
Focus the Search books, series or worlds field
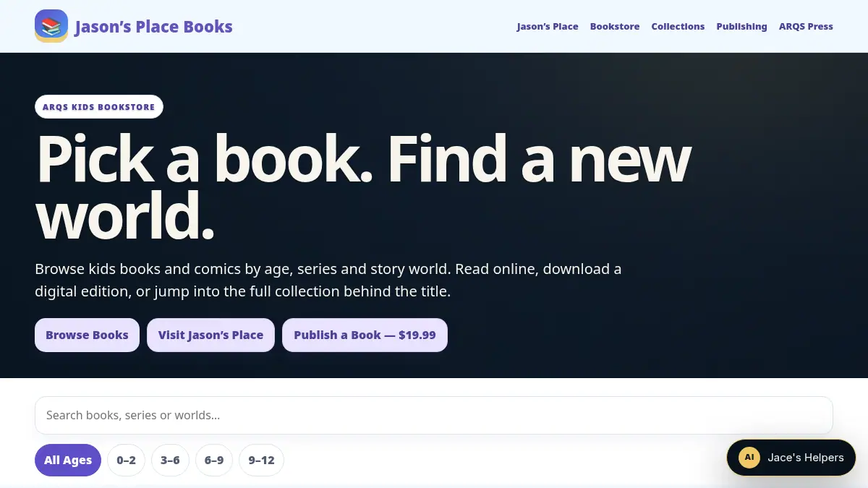click(x=434, y=415)
